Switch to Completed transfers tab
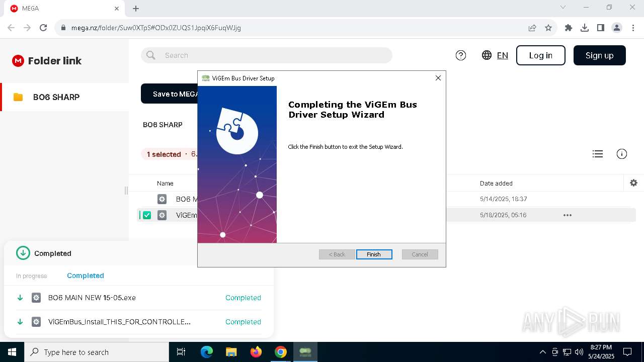The height and width of the screenshot is (362, 644). pos(86,276)
